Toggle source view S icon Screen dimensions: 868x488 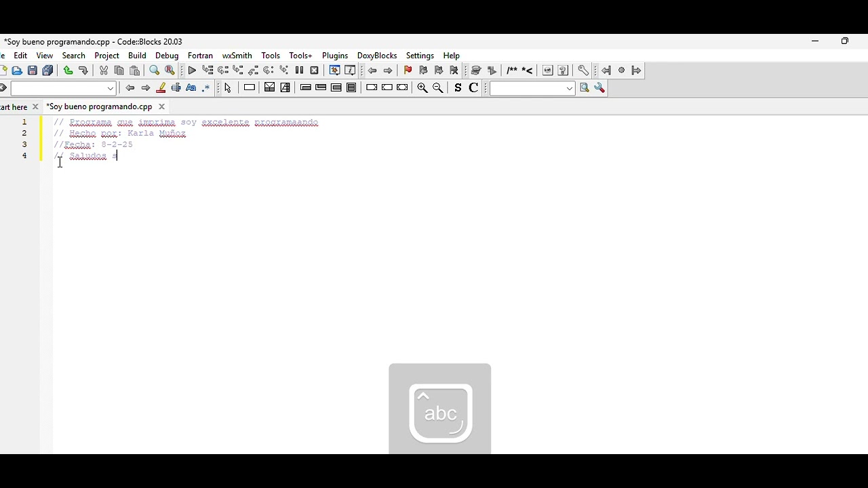pos(458,88)
